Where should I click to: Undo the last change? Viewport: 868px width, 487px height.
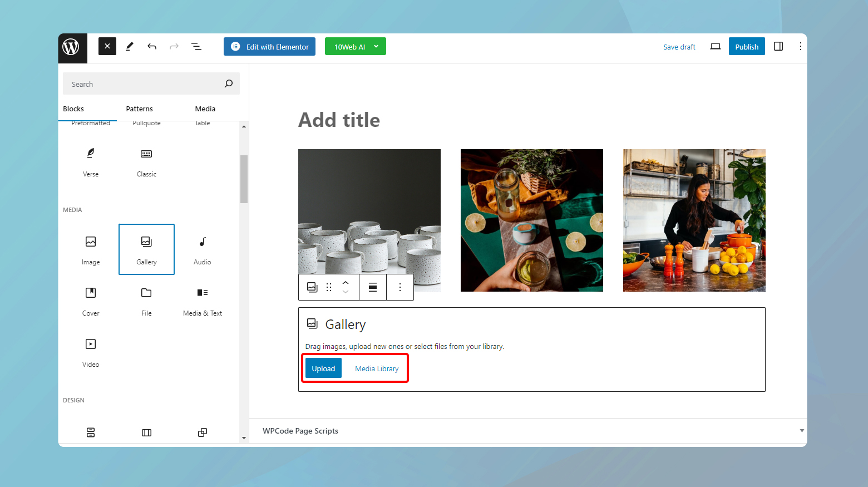(152, 46)
